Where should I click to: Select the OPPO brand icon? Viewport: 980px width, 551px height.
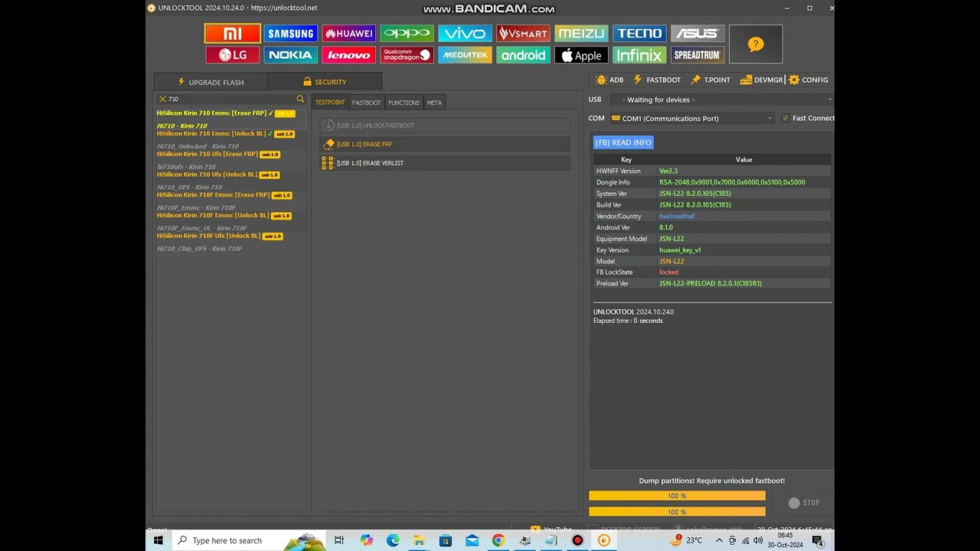(407, 34)
